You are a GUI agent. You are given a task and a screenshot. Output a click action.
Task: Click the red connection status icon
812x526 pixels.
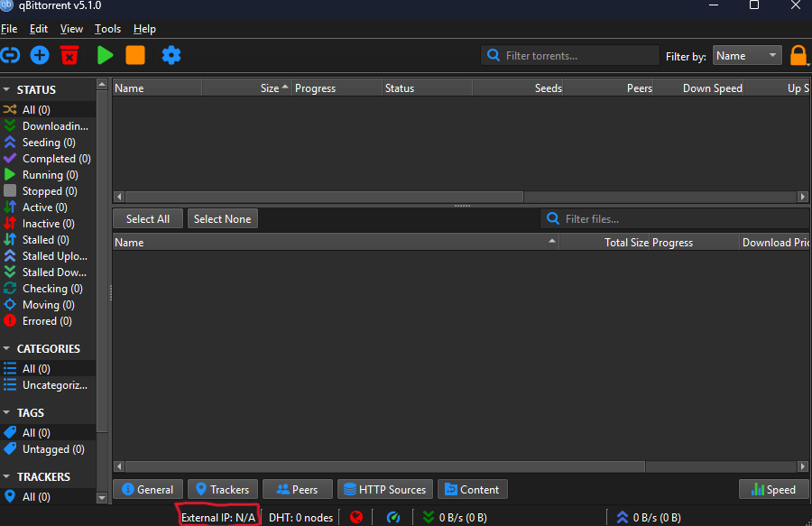[x=356, y=517]
